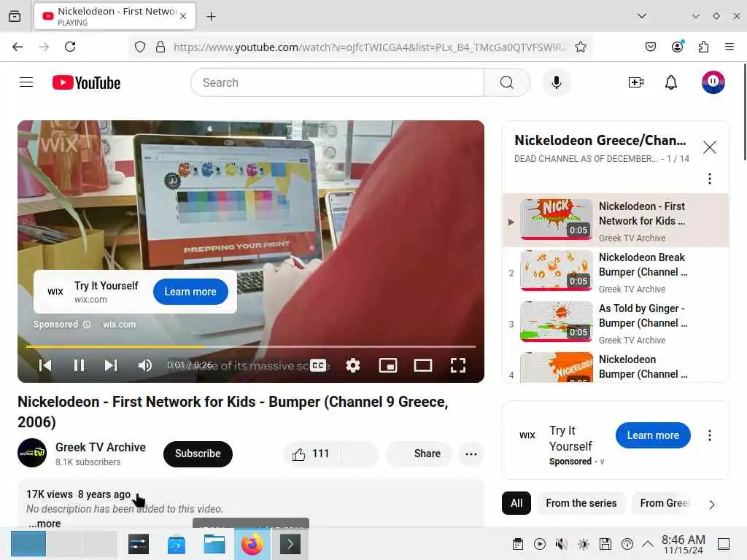Open the clock showing 8:46 AM
Image resolution: width=747 pixels, height=560 pixels.
pos(683,544)
